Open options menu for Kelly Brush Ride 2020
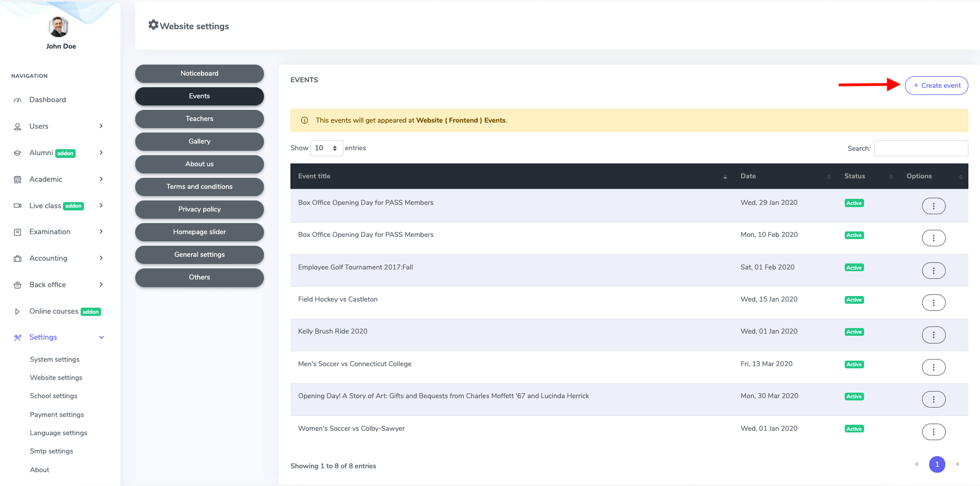 pyautogui.click(x=933, y=335)
